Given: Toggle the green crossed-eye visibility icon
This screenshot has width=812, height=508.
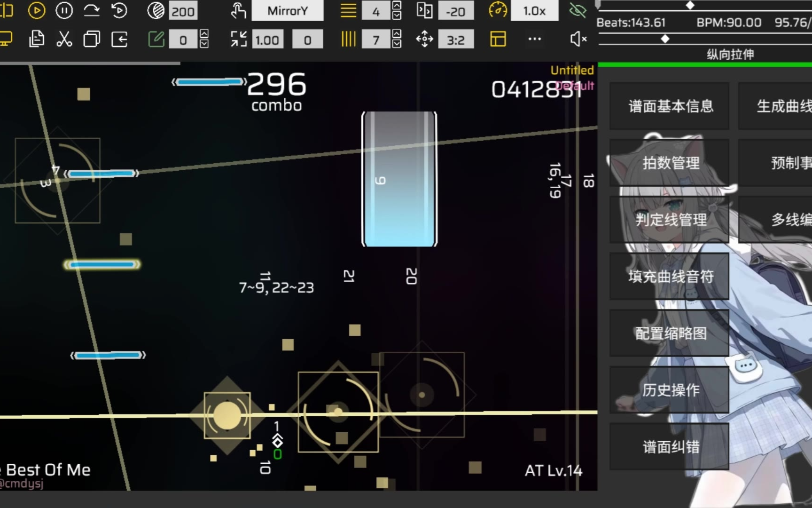Looking at the screenshot, I should [x=578, y=10].
